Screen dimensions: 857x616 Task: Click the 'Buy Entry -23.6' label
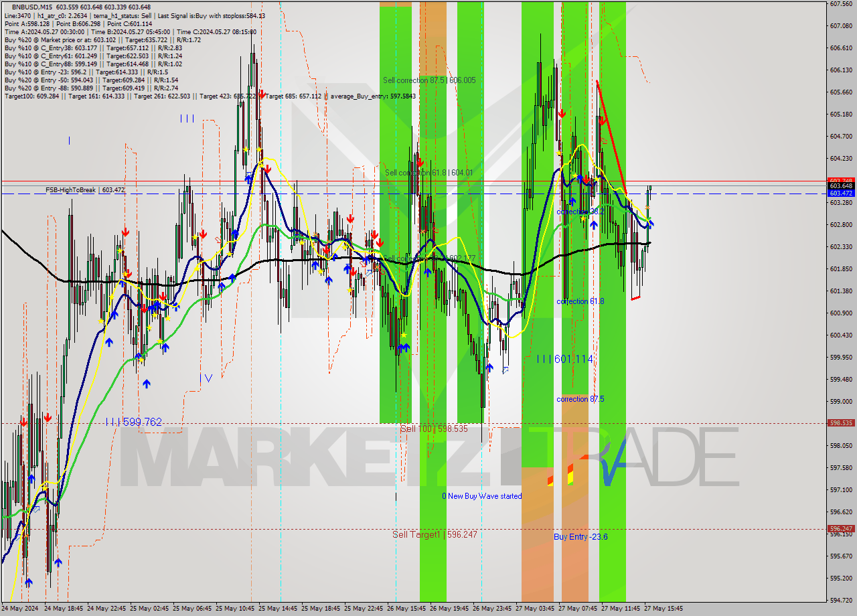click(x=580, y=536)
